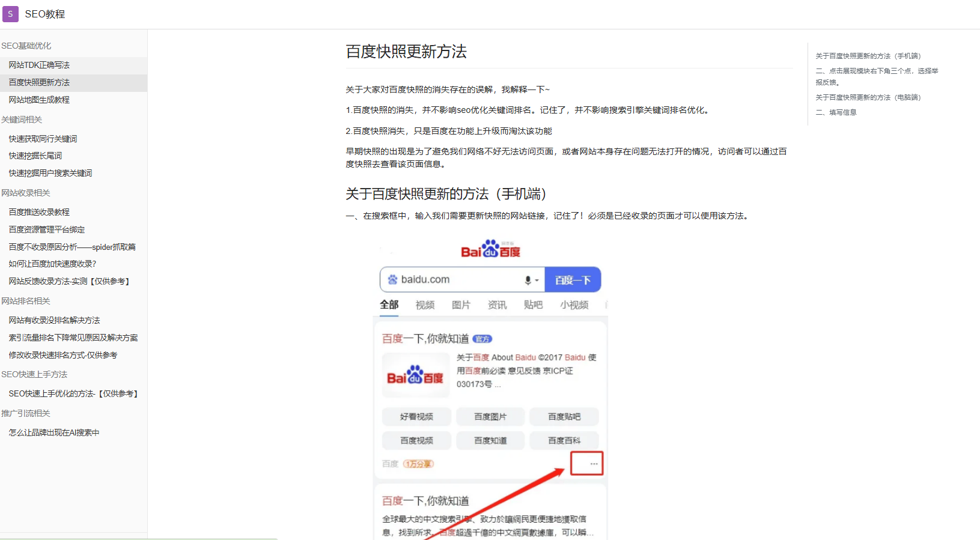Open 修改收录快速排名方式 page
Image resolution: width=980 pixels, height=540 pixels.
63,355
